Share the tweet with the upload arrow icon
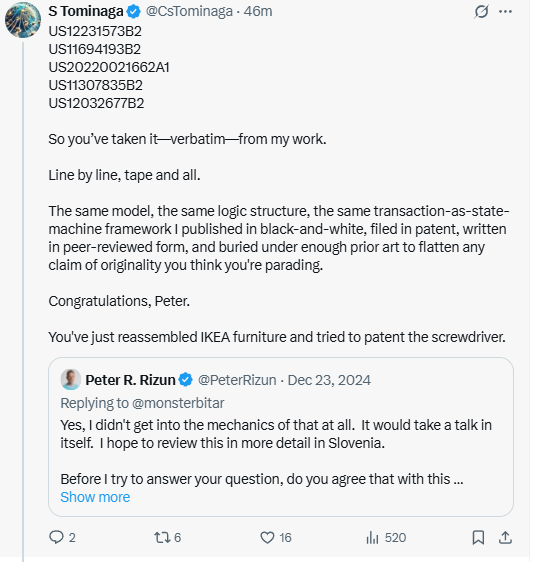This screenshot has width=545, height=562. (x=505, y=537)
